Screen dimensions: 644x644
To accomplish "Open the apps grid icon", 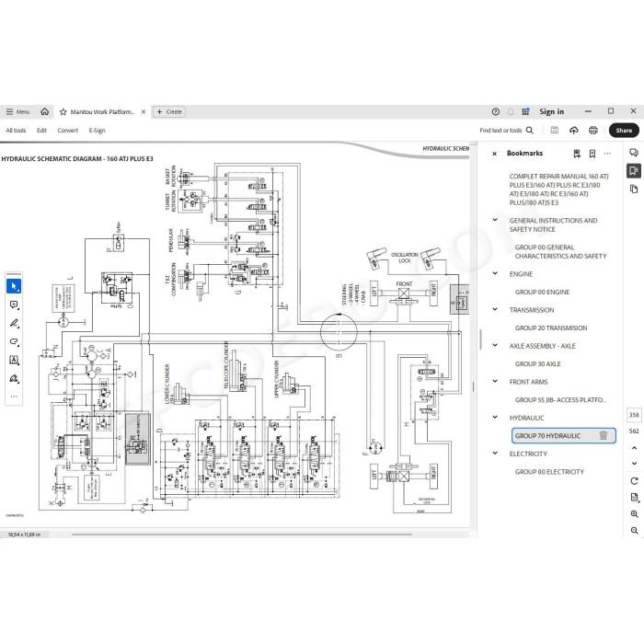I will [525, 111].
